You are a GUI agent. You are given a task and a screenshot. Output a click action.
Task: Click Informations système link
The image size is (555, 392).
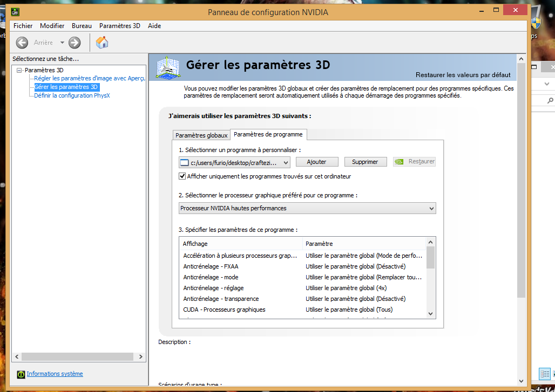coord(55,374)
